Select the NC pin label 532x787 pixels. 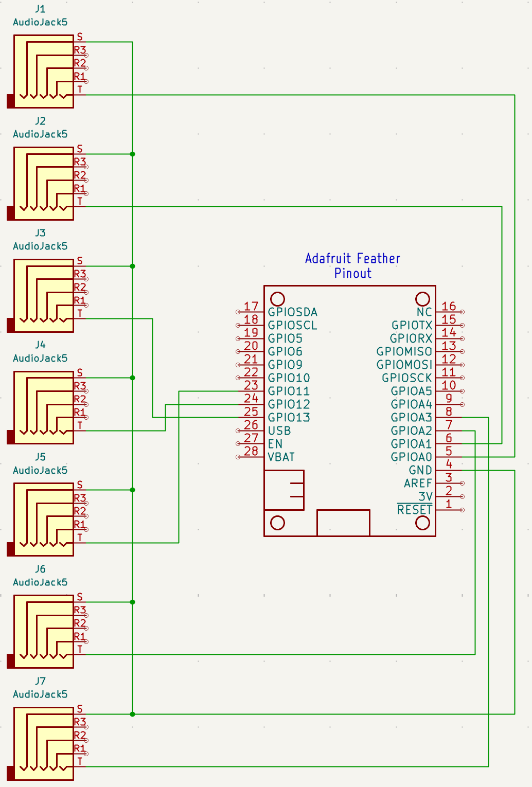424,312
